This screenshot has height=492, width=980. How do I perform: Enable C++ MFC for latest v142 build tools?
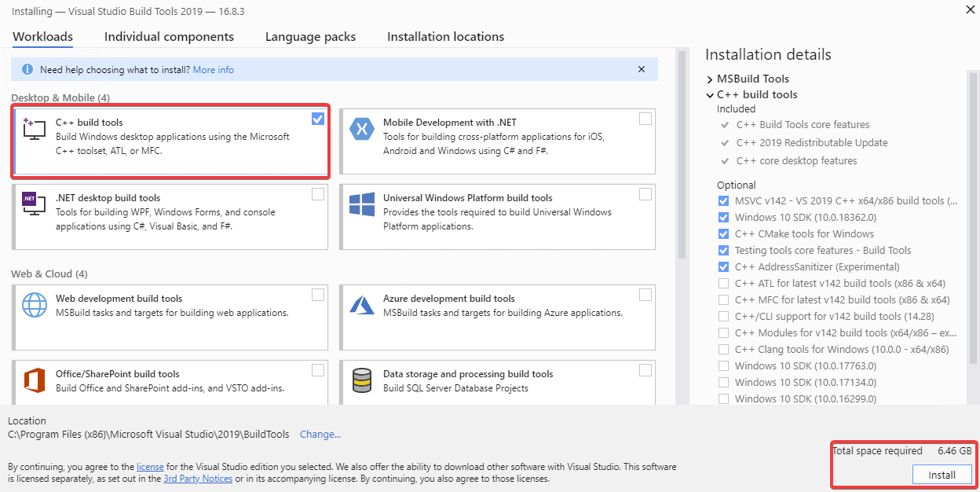723,299
